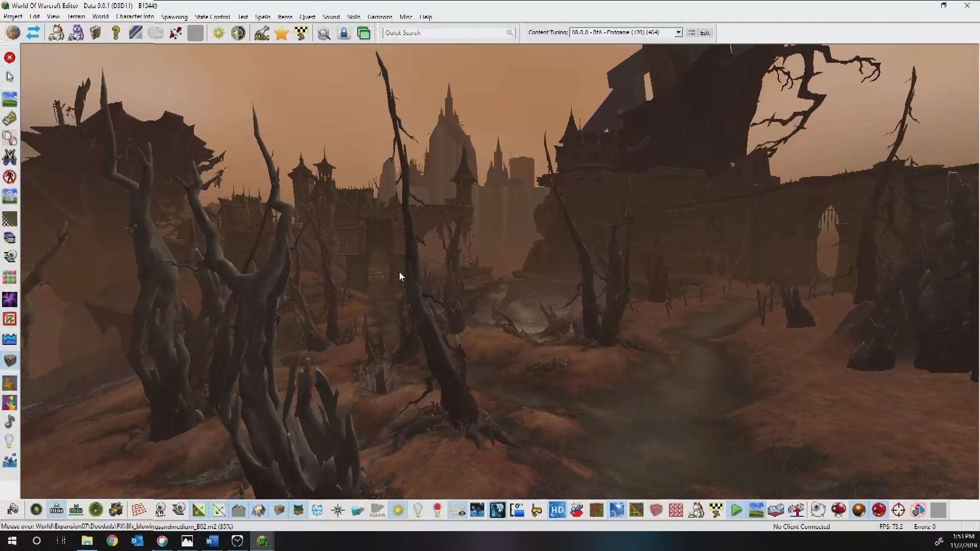980x551 pixels.
Task: Click the list icon button beside Content Tuning
Action: click(692, 33)
